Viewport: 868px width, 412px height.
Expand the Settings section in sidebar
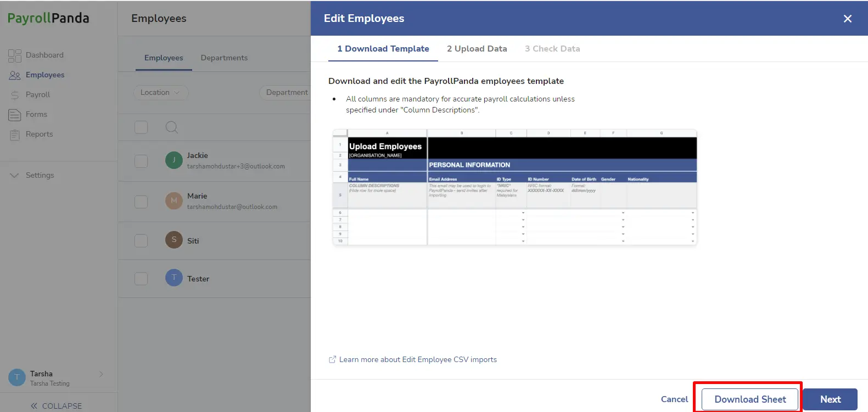pyautogui.click(x=33, y=175)
